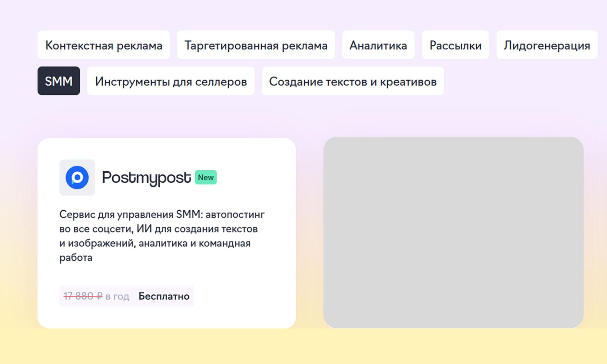Screen dimensions: 607x364
Task: Open Инструменты для селлеров category
Action: [x=171, y=81]
